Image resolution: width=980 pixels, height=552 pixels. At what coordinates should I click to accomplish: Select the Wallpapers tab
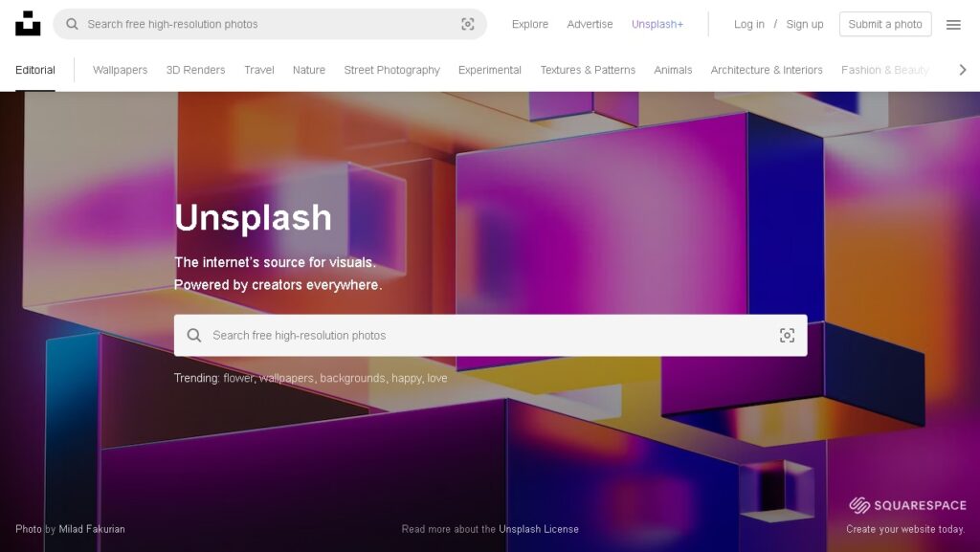(x=120, y=70)
